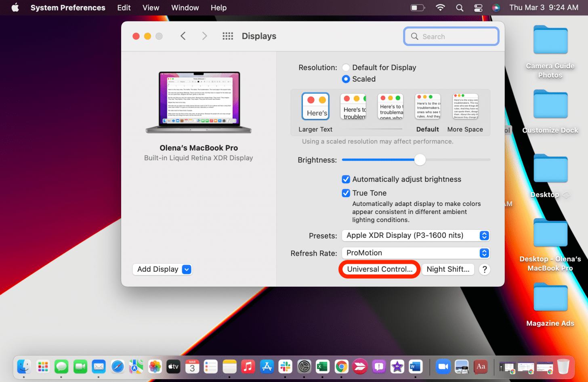Click the Universal Control button
Viewport: 588px width, 382px height.
[x=380, y=269]
